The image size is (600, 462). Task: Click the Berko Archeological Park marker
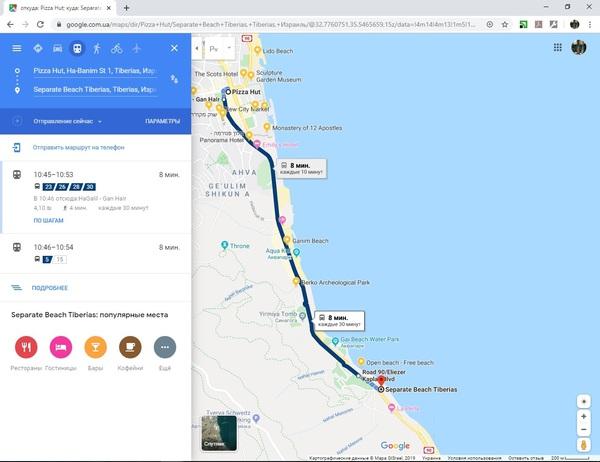296,282
